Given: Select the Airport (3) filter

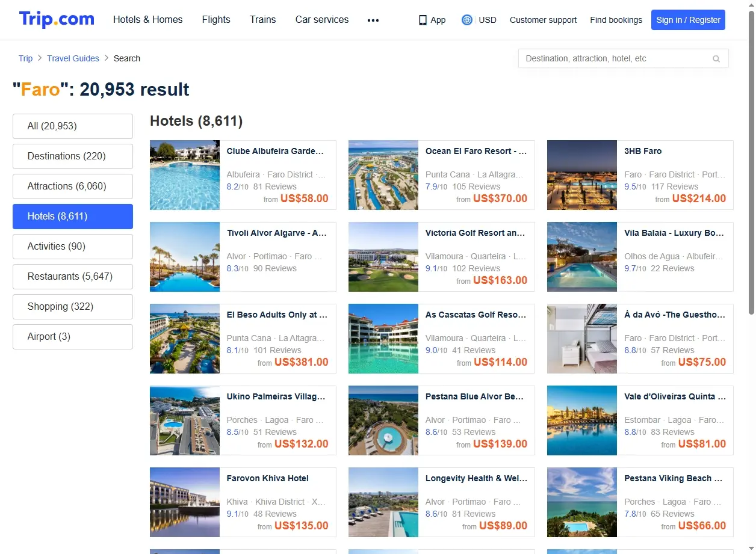Looking at the screenshot, I should 73,337.
